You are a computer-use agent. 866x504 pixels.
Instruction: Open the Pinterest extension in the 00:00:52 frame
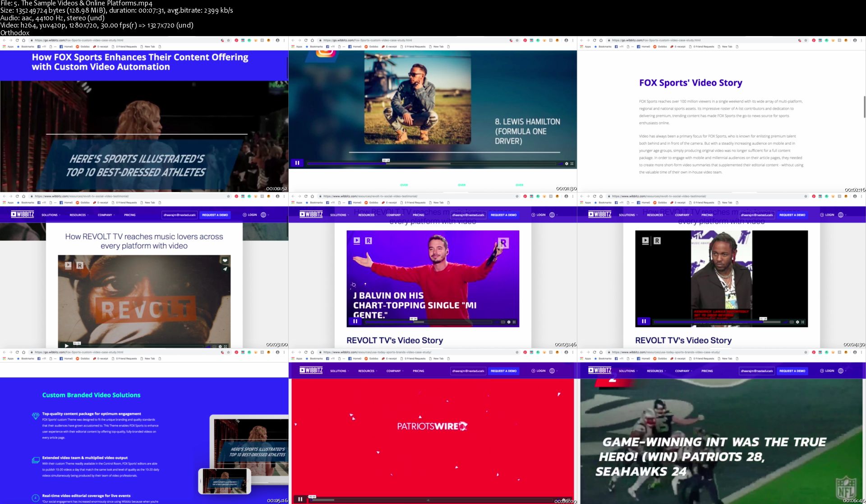pyautogui.click(x=236, y=40)
